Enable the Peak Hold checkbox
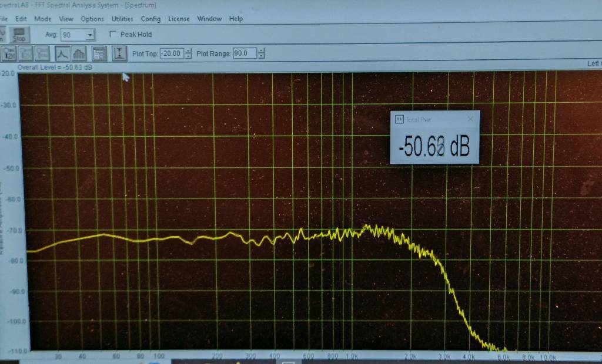 pyautogui.click(x=113, y=35)
